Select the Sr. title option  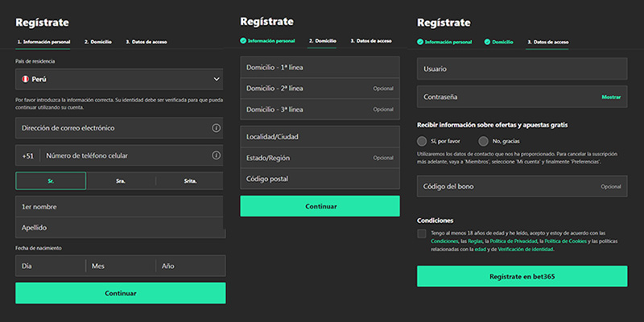(51, 180)
